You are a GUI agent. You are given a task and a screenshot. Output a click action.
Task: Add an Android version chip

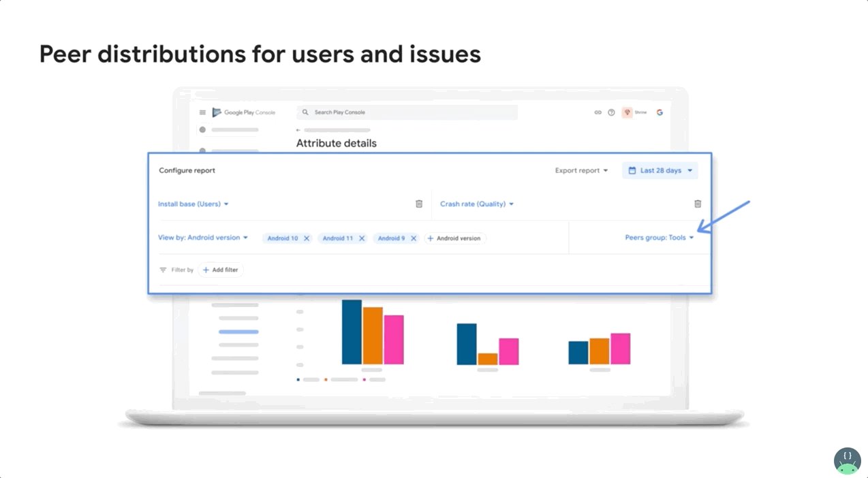454,238
